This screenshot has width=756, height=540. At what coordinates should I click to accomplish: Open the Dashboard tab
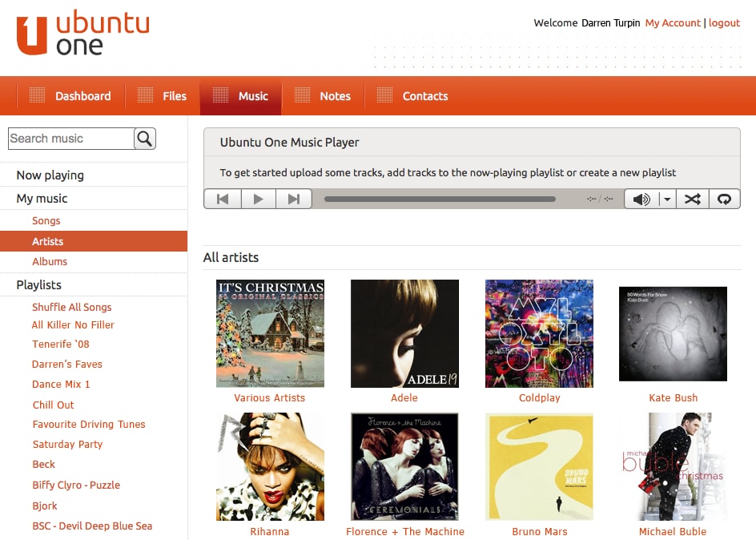[x=70, y=96]
